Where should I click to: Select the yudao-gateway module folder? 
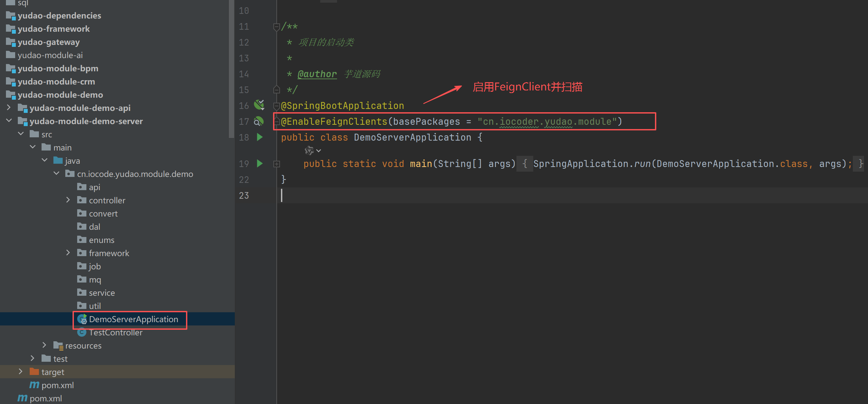[48, 42]
